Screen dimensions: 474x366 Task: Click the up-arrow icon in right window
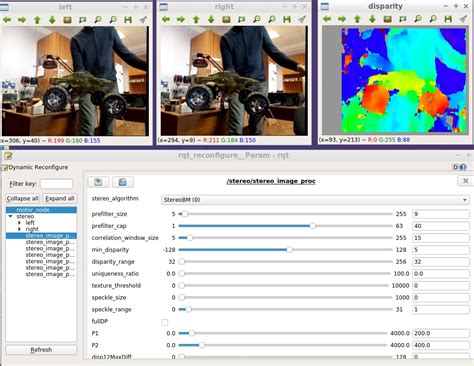pos(196,20)
